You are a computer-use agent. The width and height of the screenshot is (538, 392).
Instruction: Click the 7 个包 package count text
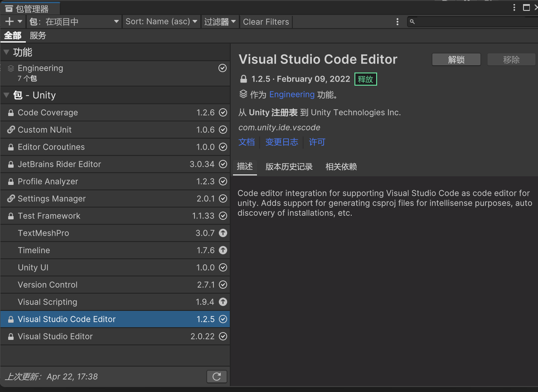point(27,78)
